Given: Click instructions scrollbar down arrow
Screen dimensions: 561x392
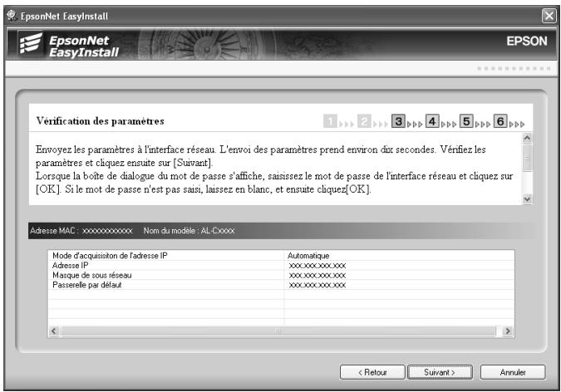Looking at the screenshot, I should coord(527,198).
